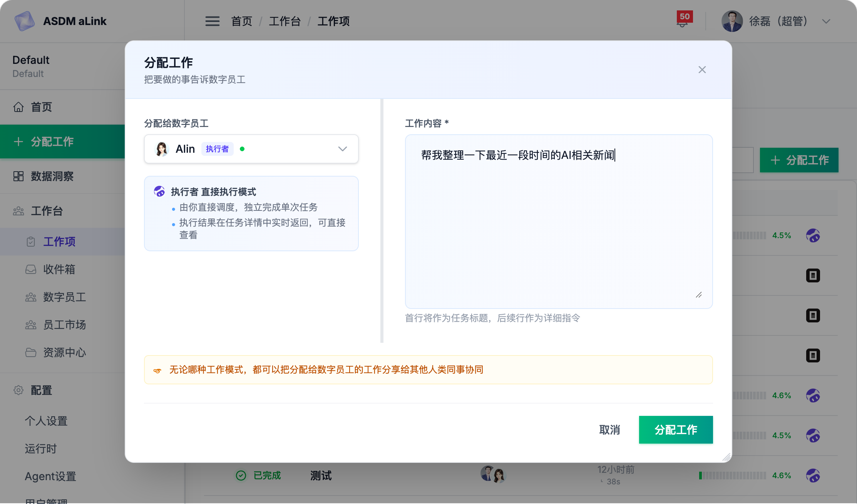
Task: Submit with the green 分配工作 dialog button
Action: 676,430
